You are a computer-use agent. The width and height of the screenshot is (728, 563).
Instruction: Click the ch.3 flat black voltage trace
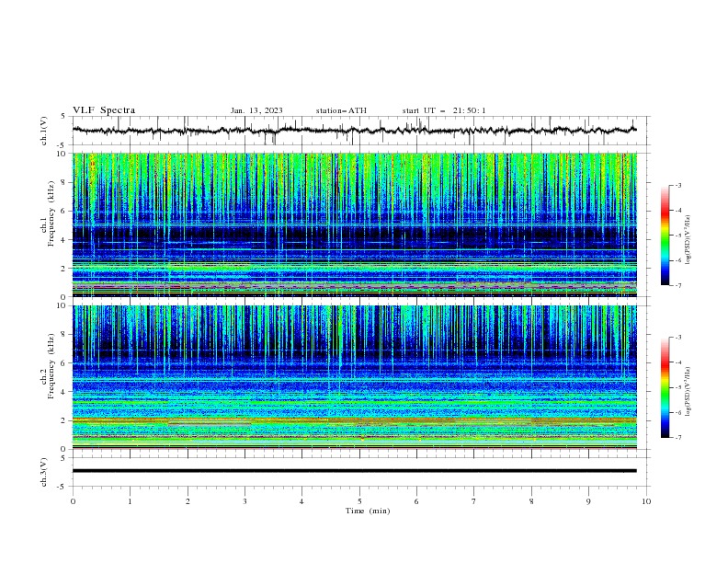[x=354, y=471]
